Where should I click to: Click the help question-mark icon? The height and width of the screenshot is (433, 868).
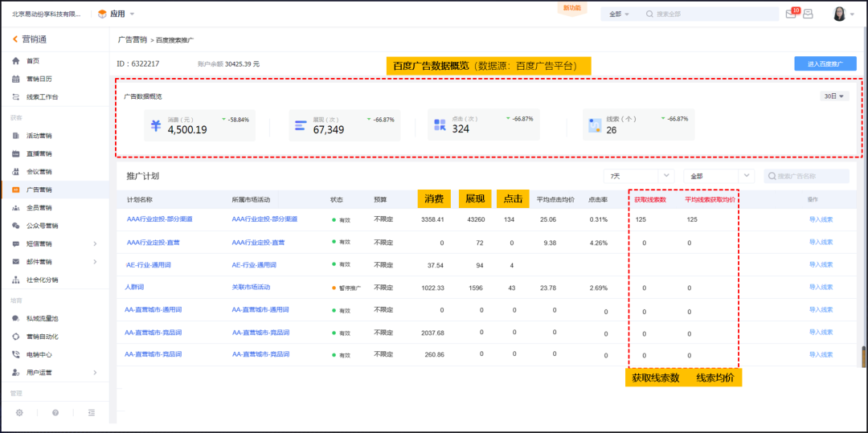pos(55,413)
